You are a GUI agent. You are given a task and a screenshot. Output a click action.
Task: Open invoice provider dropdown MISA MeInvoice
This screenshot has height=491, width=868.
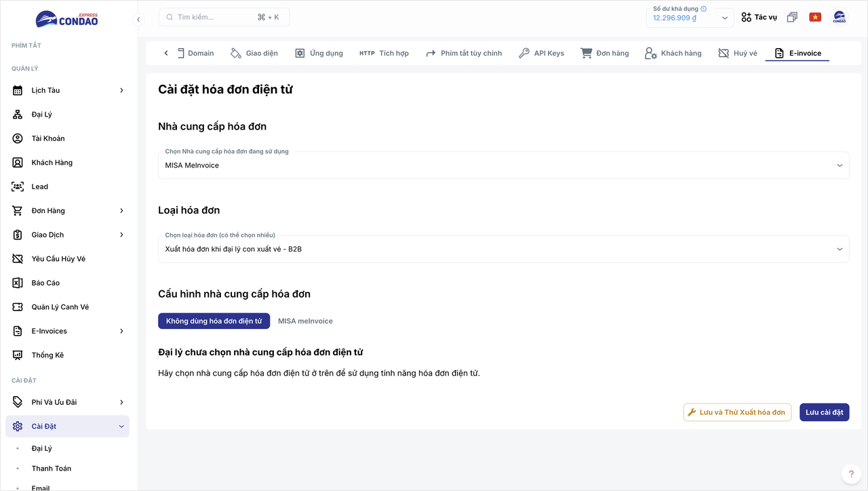(x=503, y=165)
